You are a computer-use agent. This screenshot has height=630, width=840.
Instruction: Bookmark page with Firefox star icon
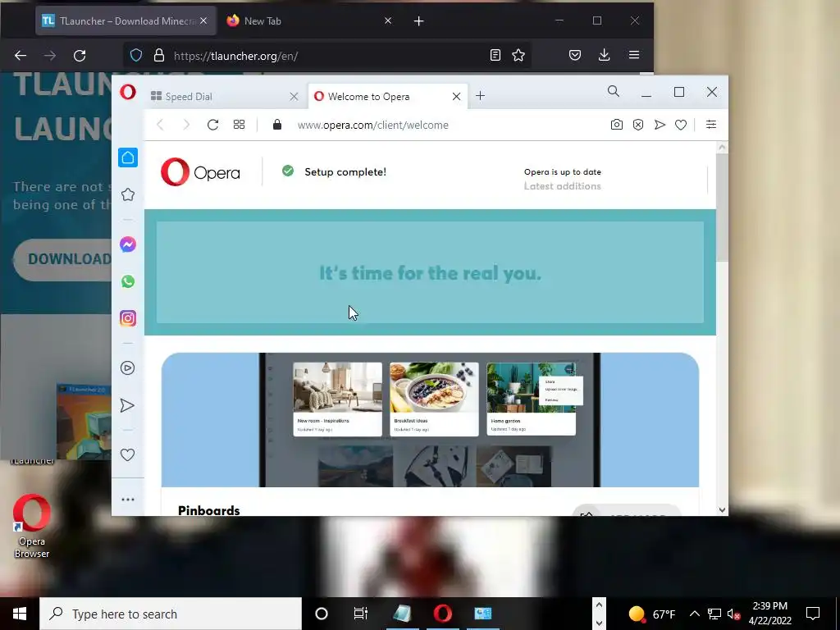pos(518,55)
